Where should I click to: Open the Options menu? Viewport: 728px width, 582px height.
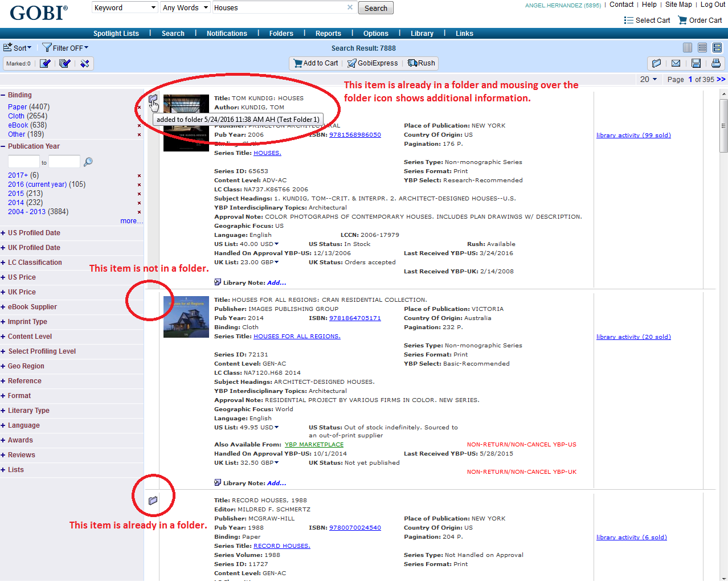(x=376, y=34)
